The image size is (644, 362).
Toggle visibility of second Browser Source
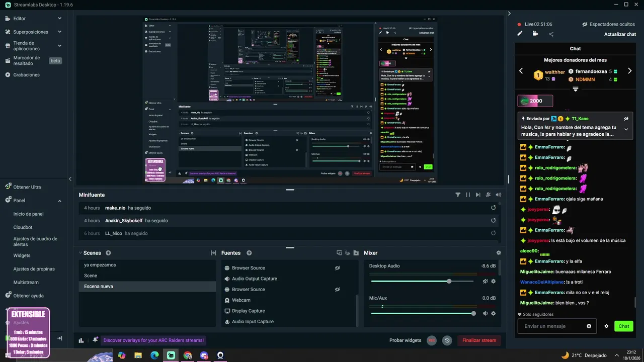[338, 290]
